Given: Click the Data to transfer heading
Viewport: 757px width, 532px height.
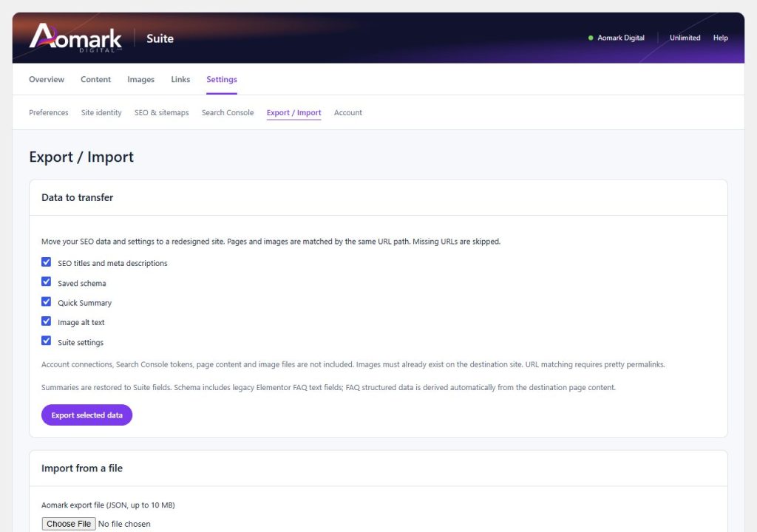Looking at the screenshot, I should click(77, 197).
